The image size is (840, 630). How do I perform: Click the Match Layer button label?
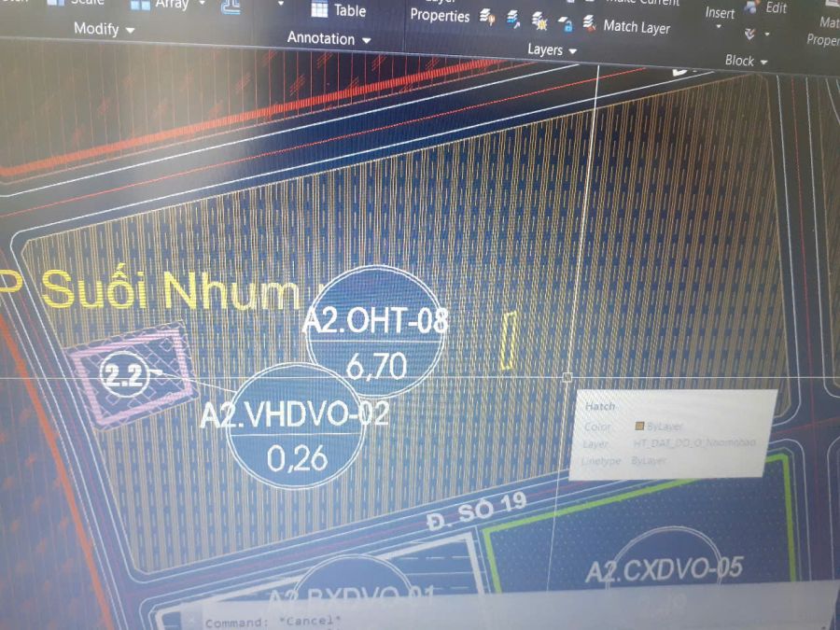637,26
